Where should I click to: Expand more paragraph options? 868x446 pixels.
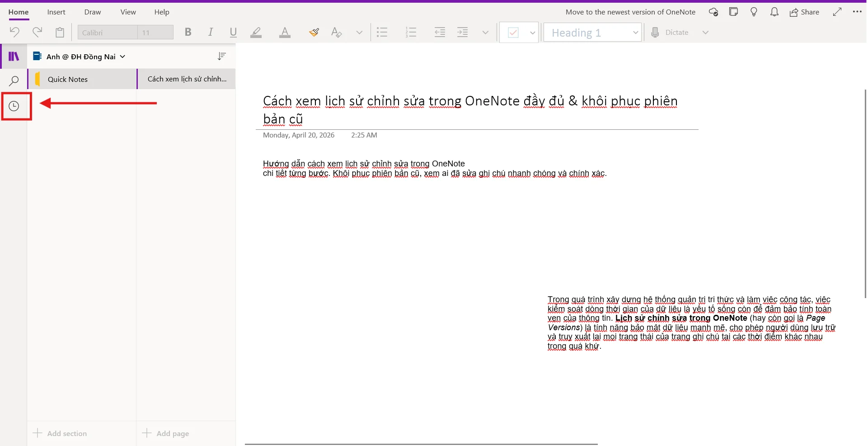tap(485, 33)
